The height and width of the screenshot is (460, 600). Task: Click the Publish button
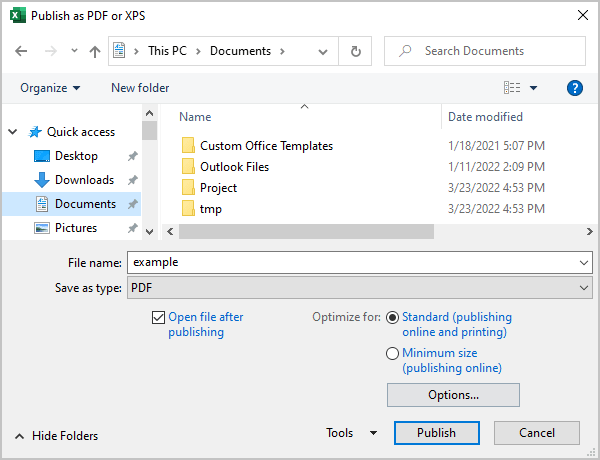pyautogui.click(x=437, y=433)
